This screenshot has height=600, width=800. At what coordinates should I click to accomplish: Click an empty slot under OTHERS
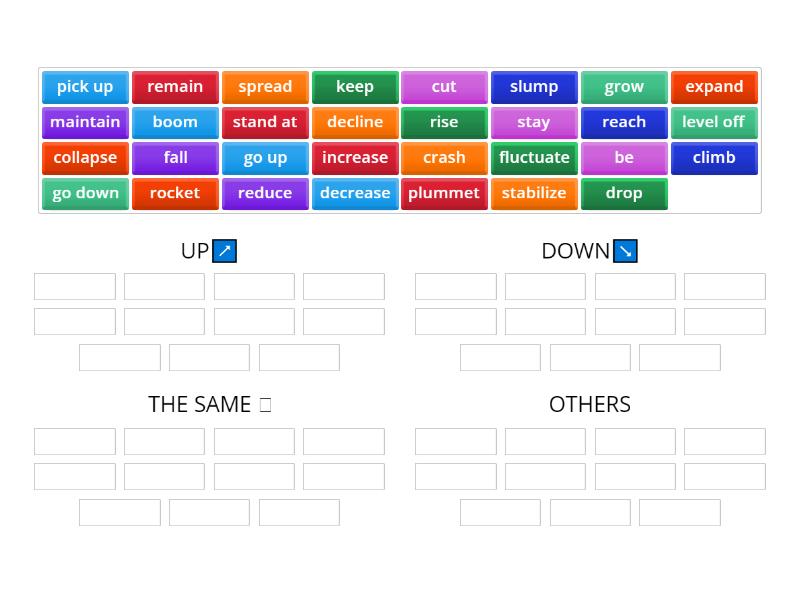coord(455,441)
